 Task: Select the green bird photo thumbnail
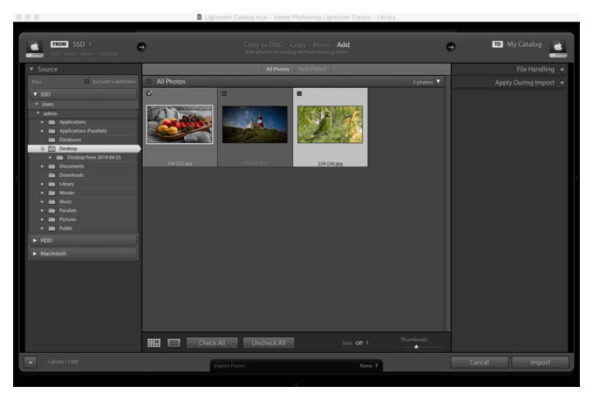click(x=330, y=124)
